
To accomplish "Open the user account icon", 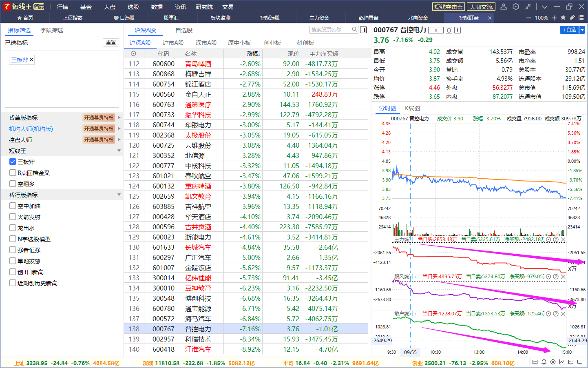I will [x=504, y=7].
